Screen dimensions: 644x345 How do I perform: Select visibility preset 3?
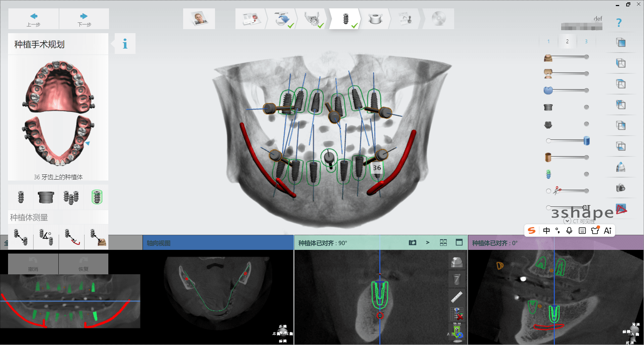(586, 42)
